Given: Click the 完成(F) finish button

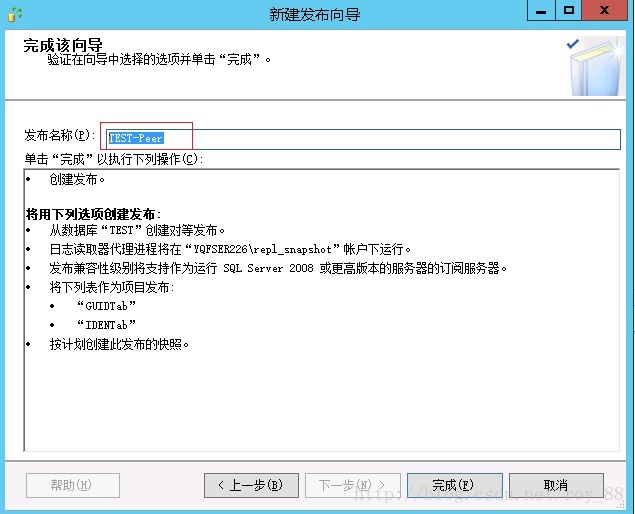Looking at the screenshot, I should pyautogui.click(x=454, y=485).
